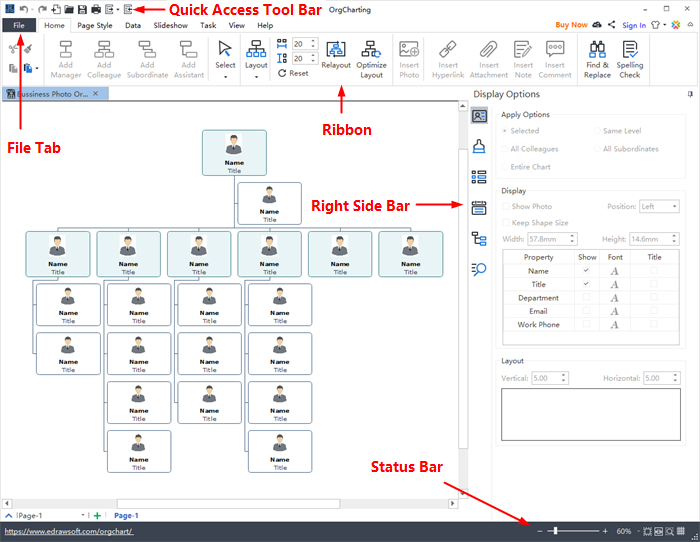
Task: Switch to the View tab
Action: pos(237,25)
